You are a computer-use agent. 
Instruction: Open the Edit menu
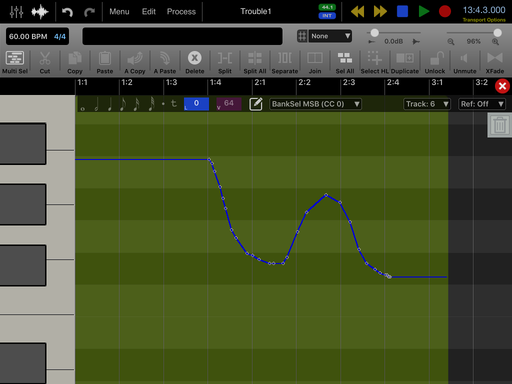[149, 12]
